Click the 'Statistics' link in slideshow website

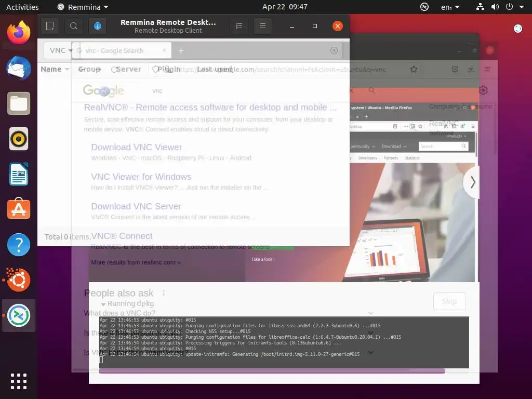(x=412, y=158)
